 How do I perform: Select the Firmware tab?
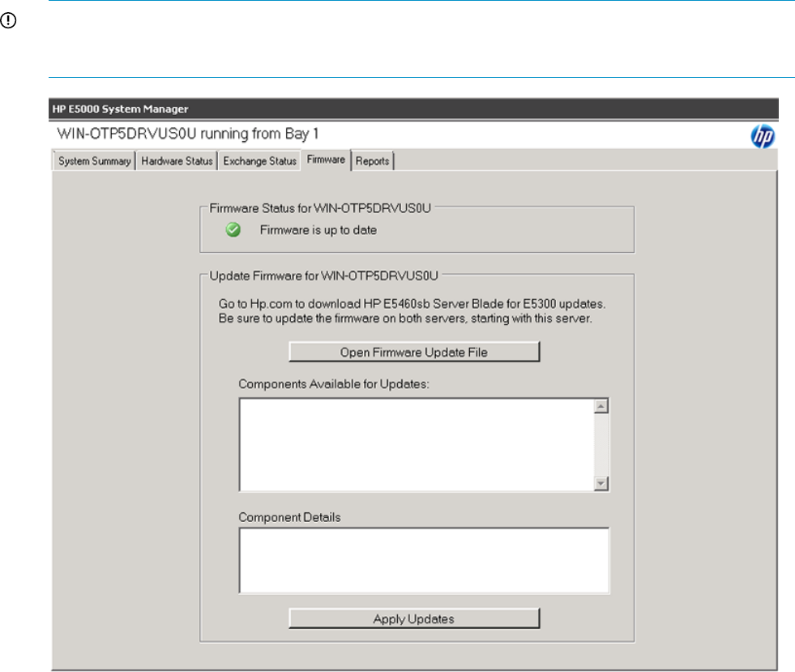[326, 160]
